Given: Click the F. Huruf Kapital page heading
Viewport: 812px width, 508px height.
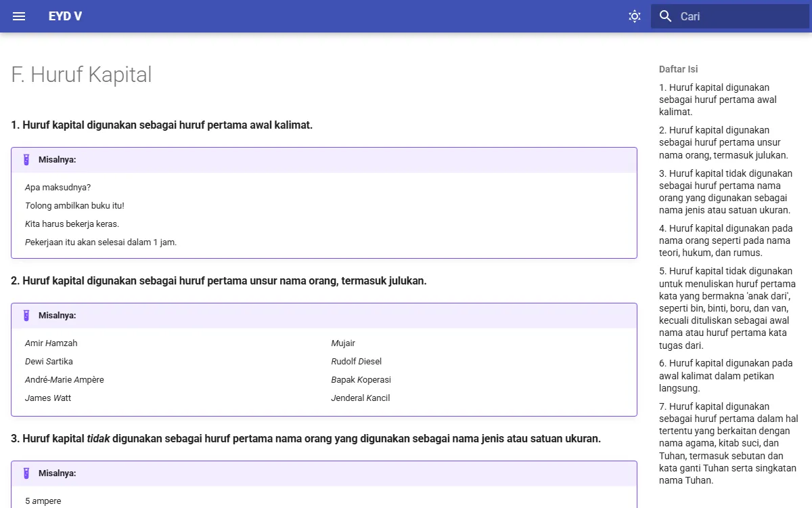Looking at the screenshot, I should point(81,75).
